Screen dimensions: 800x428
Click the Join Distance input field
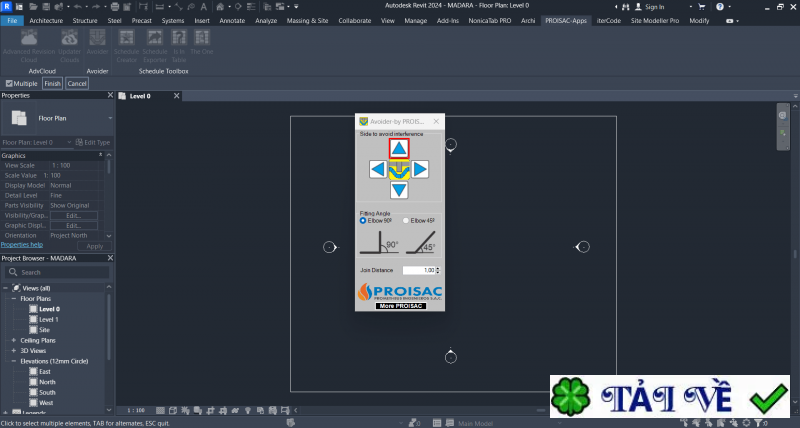[x=419, y=270]
